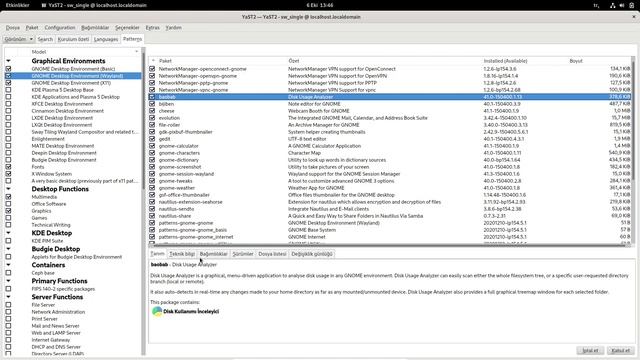
Task: Toggle the gnome-session-wayland status icon
Action: [152, 174]
